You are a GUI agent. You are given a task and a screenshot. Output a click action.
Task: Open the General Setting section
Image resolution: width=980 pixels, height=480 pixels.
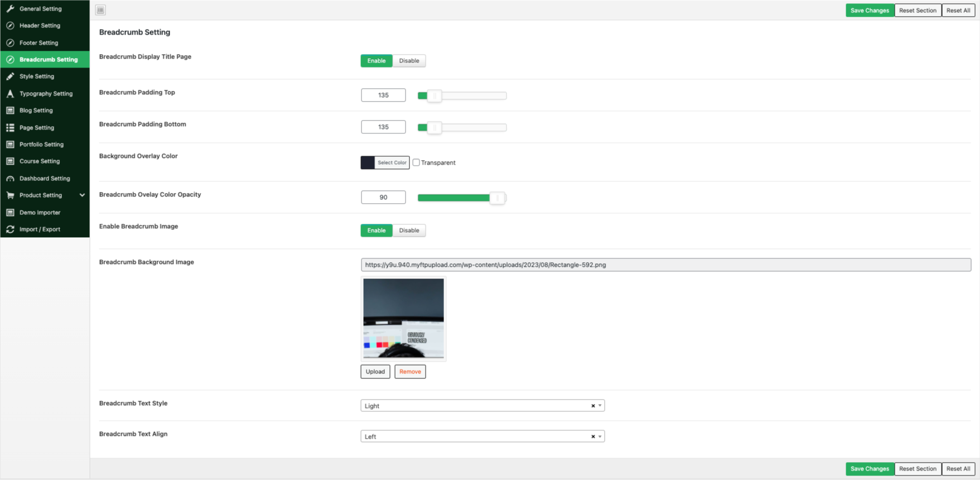click(45, 9)
